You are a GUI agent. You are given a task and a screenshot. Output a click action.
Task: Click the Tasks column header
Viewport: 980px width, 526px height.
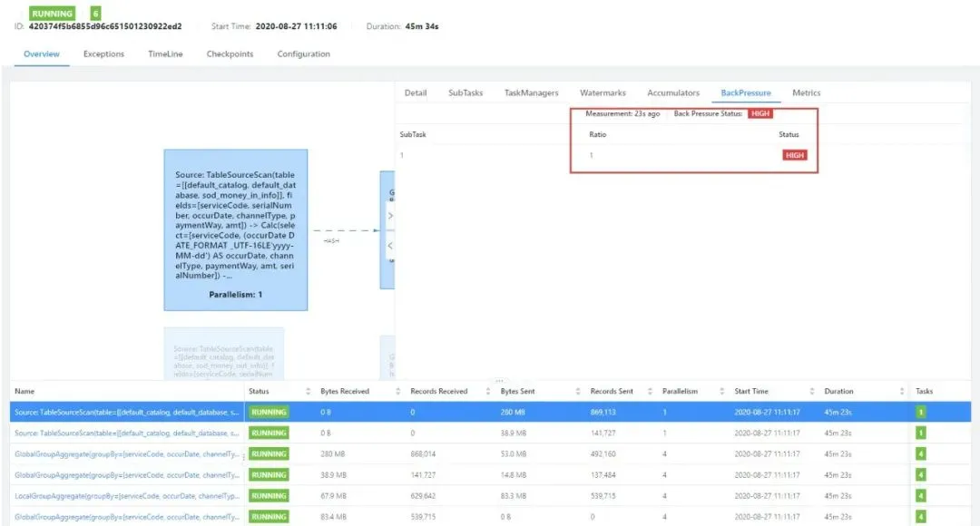(x=924, y=391)
